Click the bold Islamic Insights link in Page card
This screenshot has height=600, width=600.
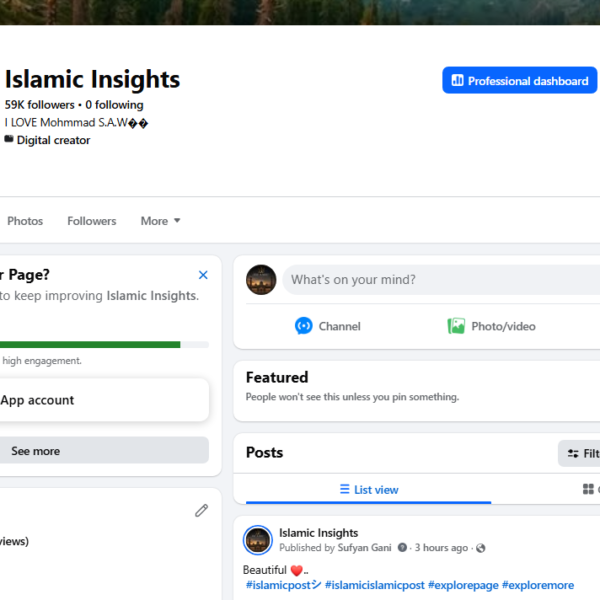coord(152,295)
